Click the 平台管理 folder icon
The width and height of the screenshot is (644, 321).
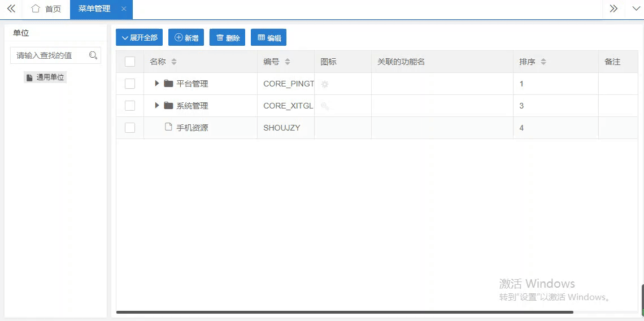click(x=168, y=84)
